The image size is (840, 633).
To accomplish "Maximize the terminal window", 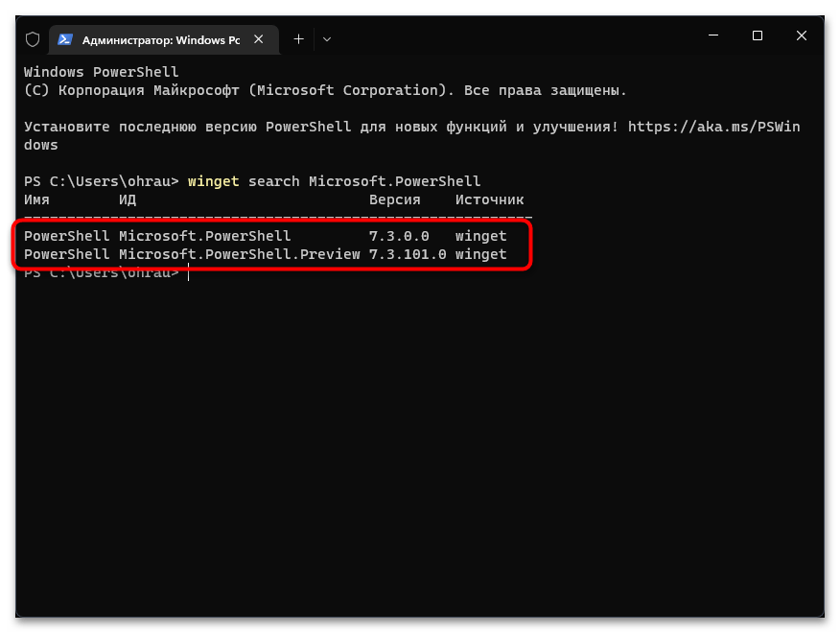I will [758, 36].
